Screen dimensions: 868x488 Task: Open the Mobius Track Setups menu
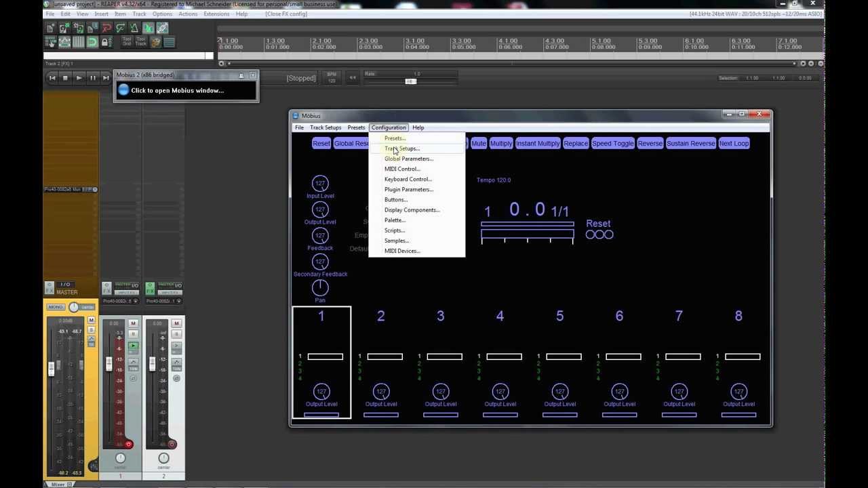coord(325,127)
